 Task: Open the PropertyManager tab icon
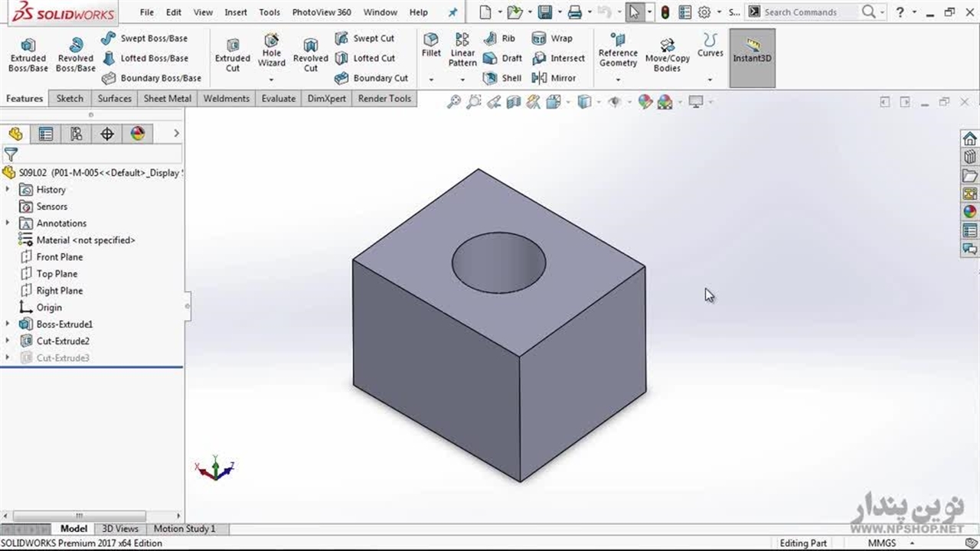46,134
